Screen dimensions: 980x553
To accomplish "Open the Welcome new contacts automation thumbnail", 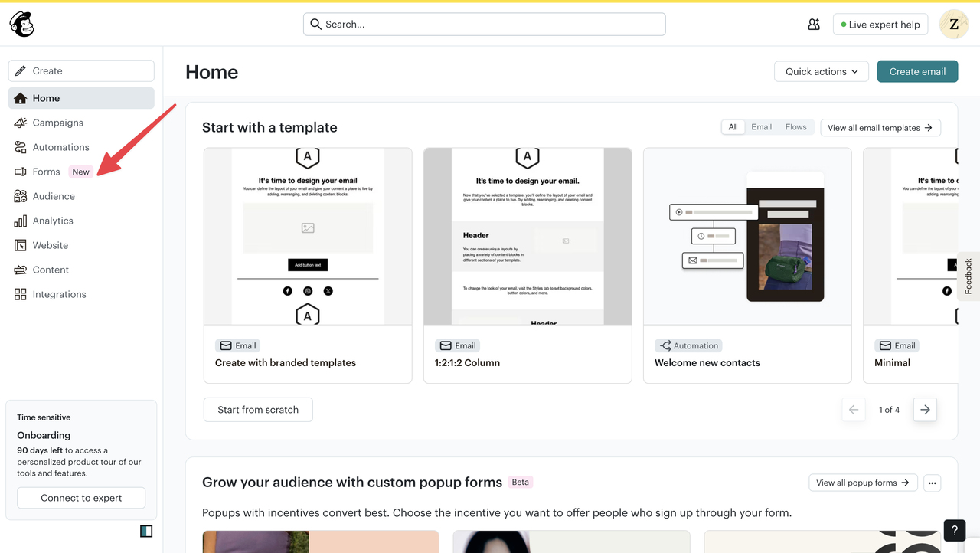I will click(x=746, y=236).
